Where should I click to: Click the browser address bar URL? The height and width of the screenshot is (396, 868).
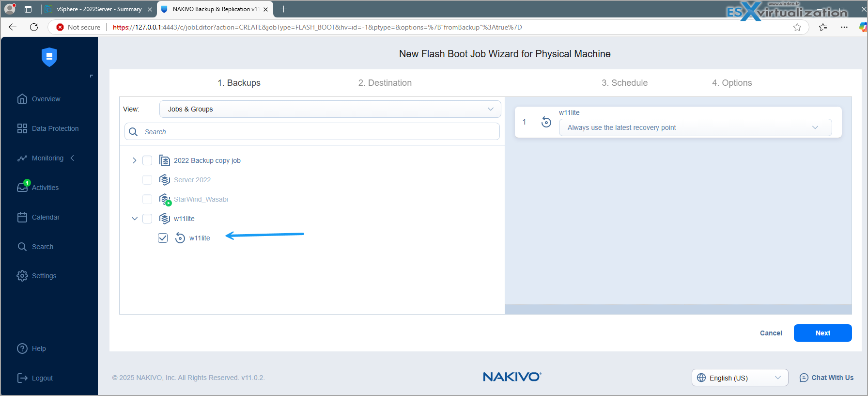click(317, 27)
